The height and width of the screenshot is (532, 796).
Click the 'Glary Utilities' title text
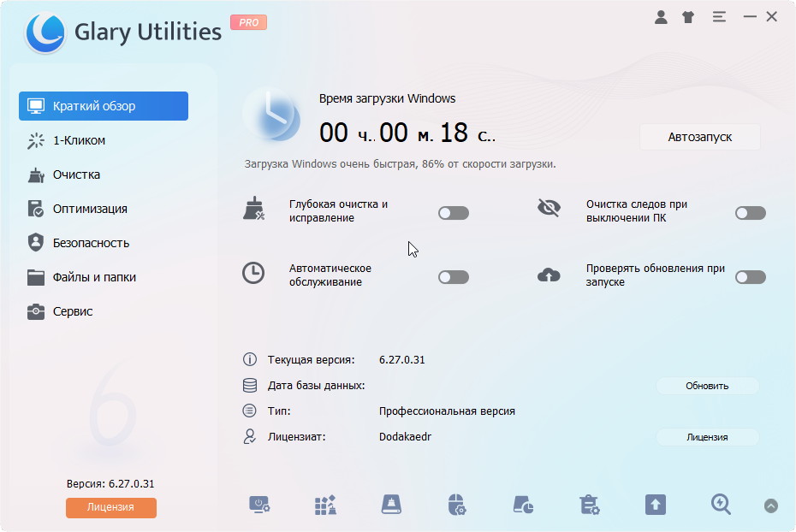point(148,32)
